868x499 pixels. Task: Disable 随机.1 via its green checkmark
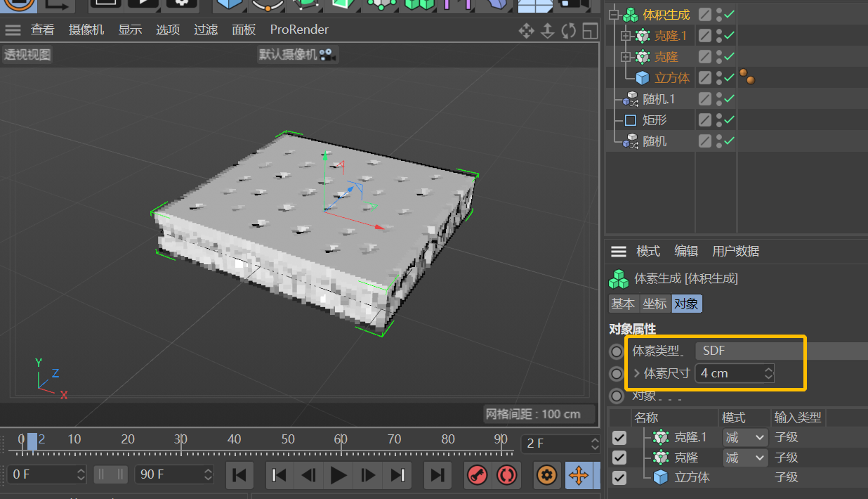(x=730, y=99)
